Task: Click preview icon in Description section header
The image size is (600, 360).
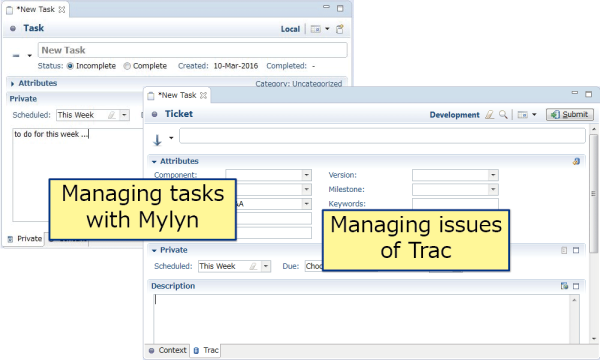Action: coord(564,286)
